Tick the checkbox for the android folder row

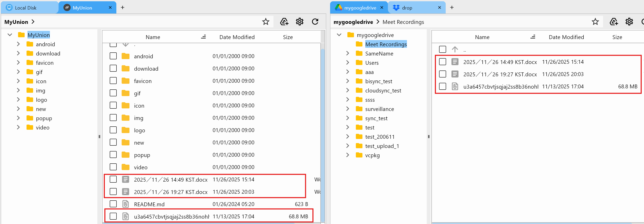pyautogui.click(x=113, y=56)
